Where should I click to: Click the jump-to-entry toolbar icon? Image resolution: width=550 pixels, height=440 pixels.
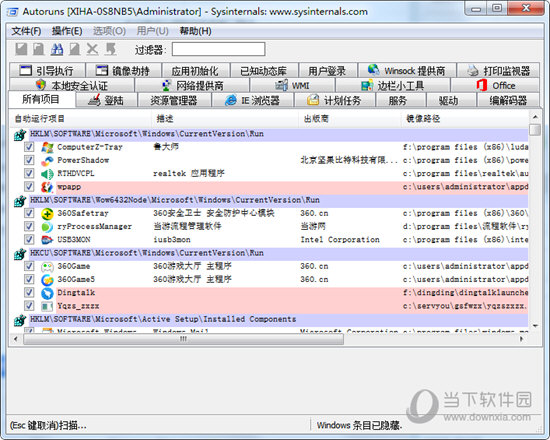click(110, 49)
